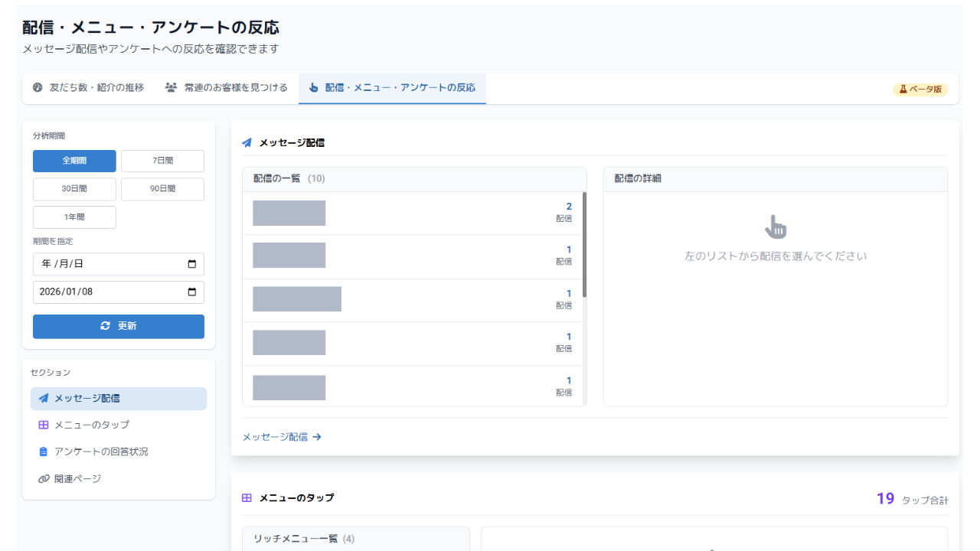This screenshot has height=551, width=980.
Task: Click the clipboard icon beside アンケートの回答状況
Action: (44, 452)
